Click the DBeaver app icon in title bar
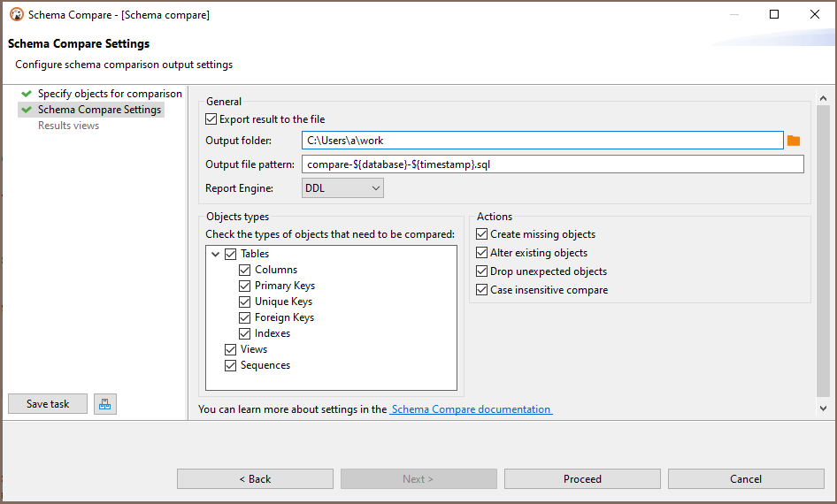The image size is (837, 504). click(x=17, y=14)
